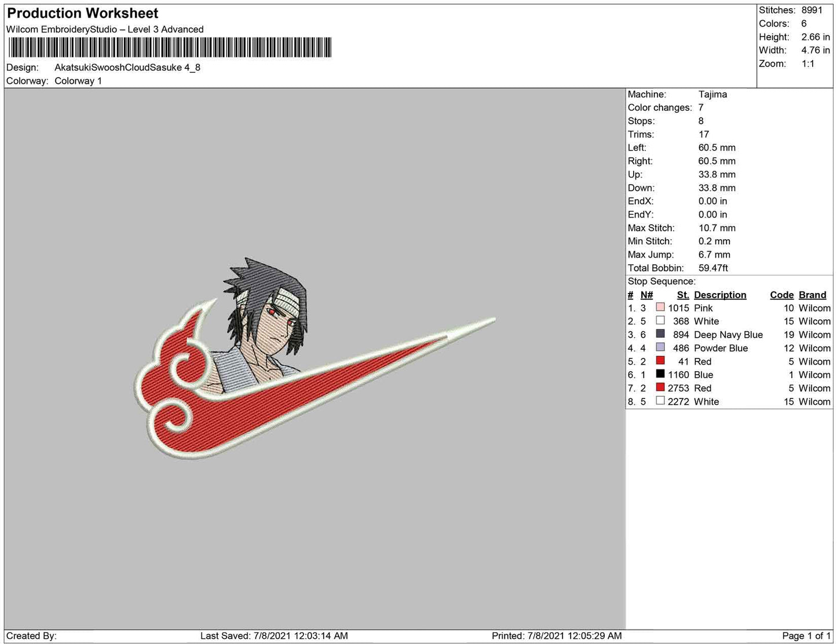Screen dimensions: 837x644
Task: Click the pointed tip of the red swoosh
Action: tap(491, 319)
